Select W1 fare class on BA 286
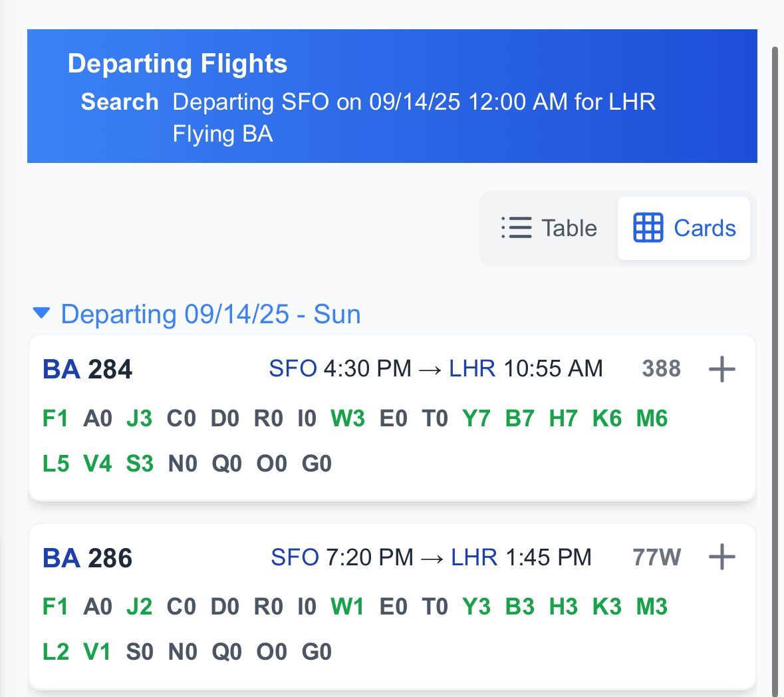The image size is (784, 697). point(347,607)
